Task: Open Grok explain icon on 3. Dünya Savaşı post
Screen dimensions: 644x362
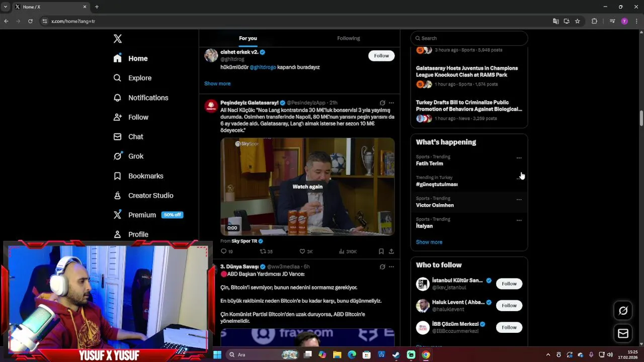Action: pyautogui.click(x=382, y=266)
